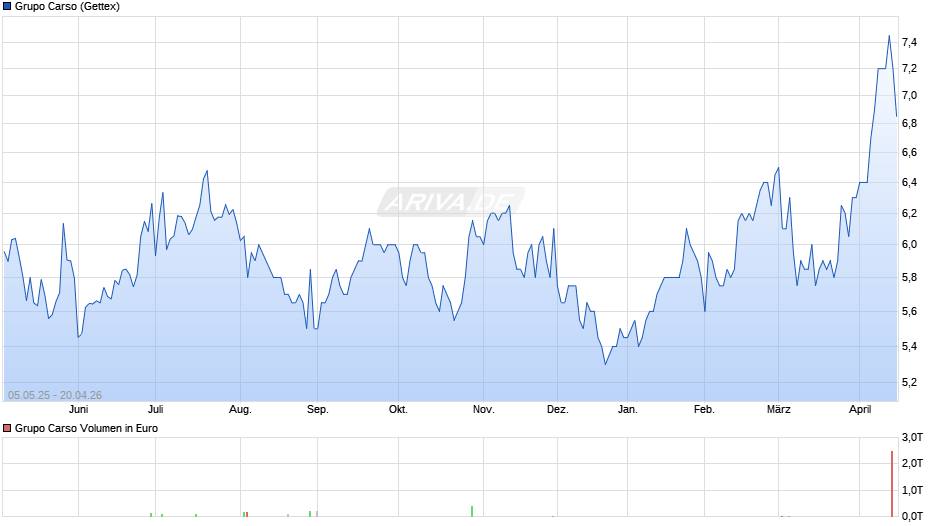Click the 0,0T volume axis label
This screenshot has height=526, width=940.
pos(912,516)
